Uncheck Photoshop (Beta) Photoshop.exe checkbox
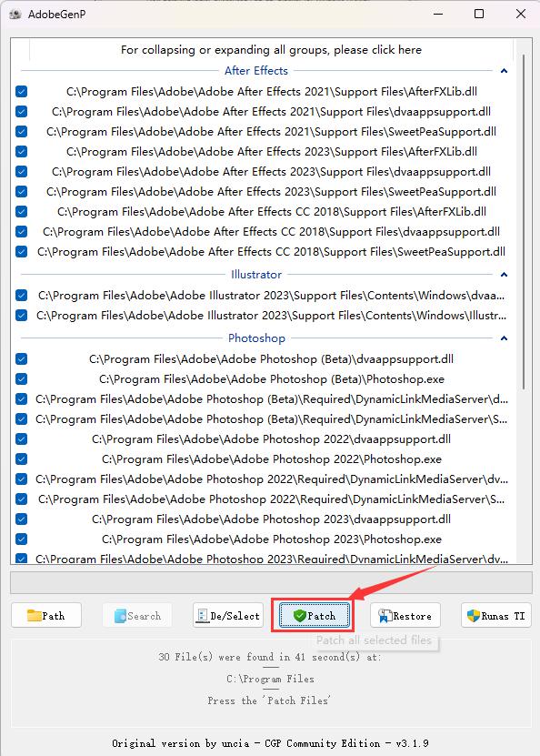Viewport: 540px width, 756px height. [x=21, y=379]
